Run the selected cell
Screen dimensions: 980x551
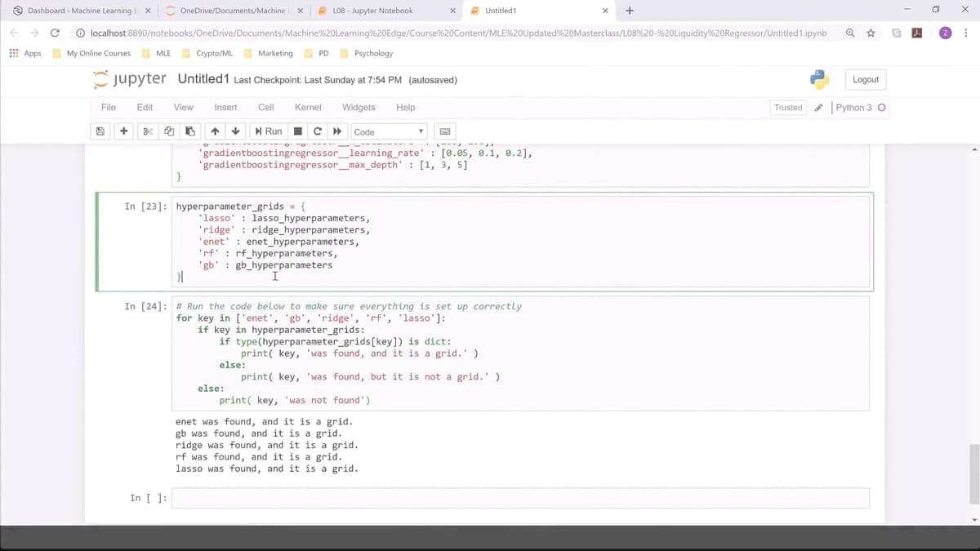point(269,131)
